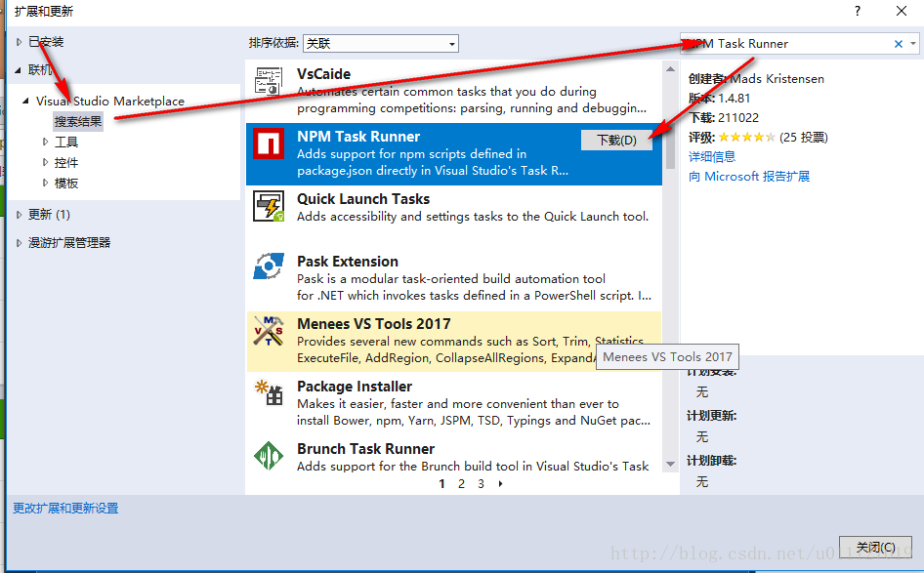Click the Pask Extension icon

click(269, 266)
